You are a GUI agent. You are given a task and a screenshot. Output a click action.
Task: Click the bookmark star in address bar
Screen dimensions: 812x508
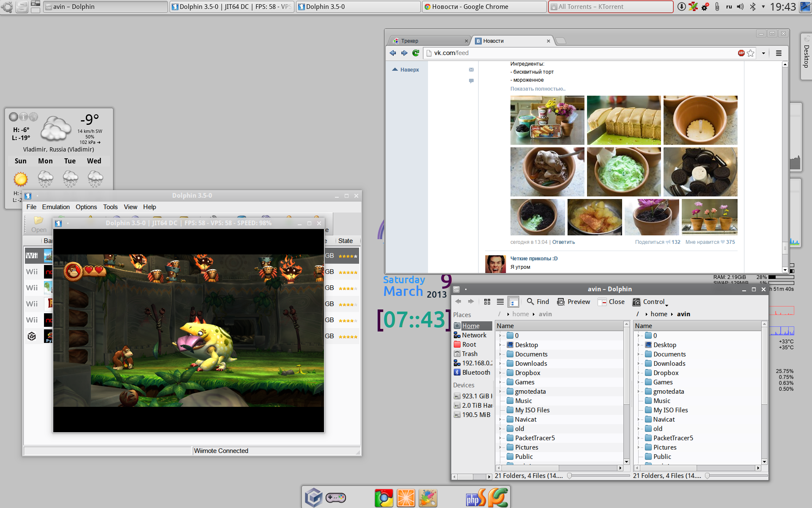pos(751,53)
